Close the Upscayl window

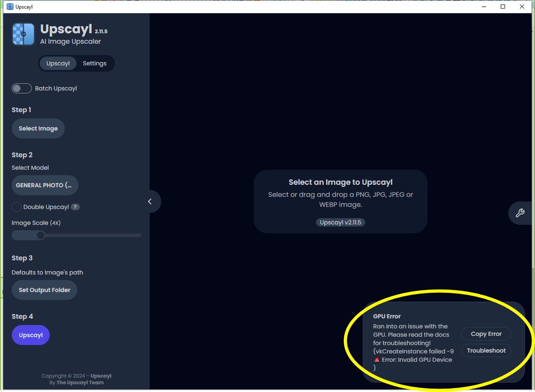pos(522,7)
